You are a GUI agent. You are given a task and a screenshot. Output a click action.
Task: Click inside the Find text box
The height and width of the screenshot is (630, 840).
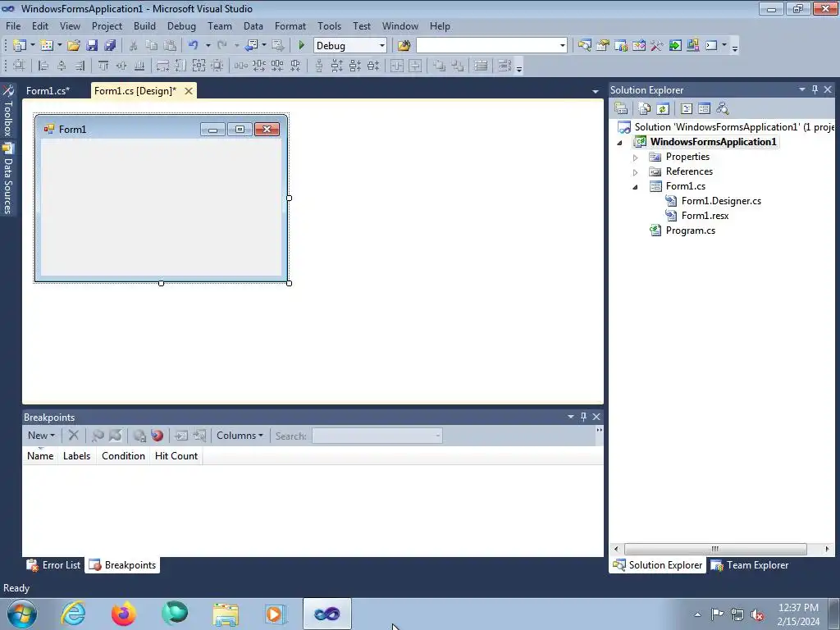(487, 46)
